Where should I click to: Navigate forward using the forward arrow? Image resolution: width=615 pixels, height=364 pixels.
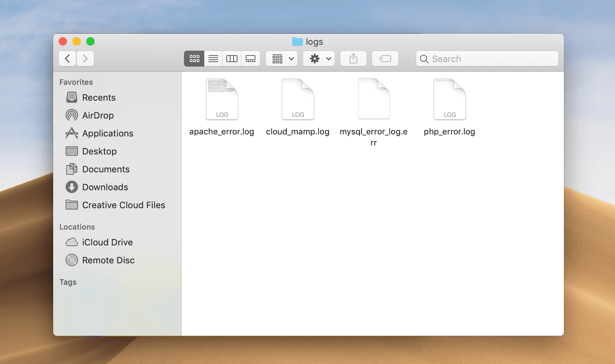point(85,58)
